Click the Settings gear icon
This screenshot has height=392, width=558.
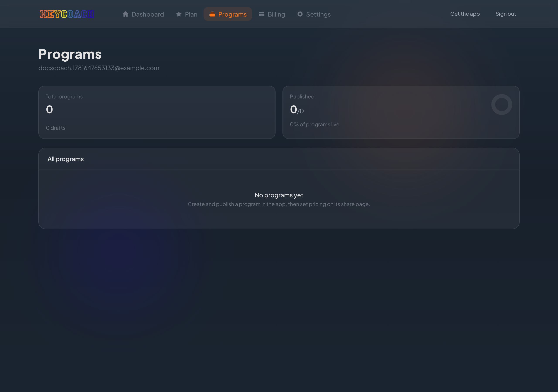coord(300,14)
